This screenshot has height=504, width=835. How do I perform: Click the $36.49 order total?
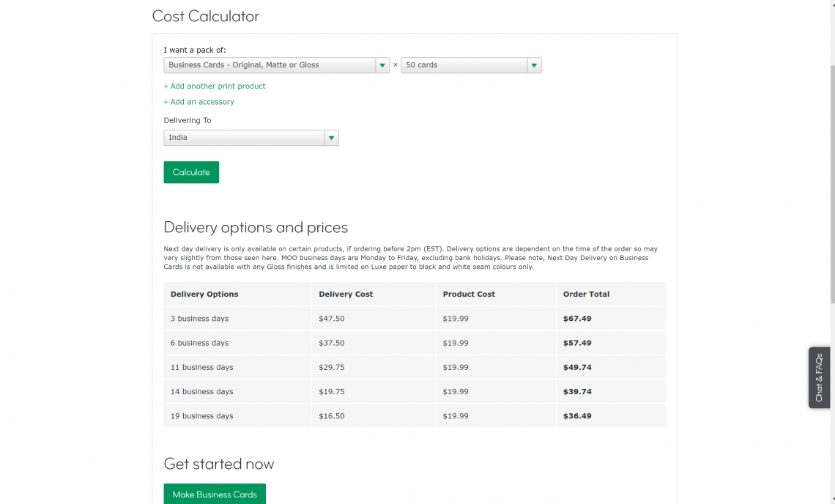[x=577, y=416]
